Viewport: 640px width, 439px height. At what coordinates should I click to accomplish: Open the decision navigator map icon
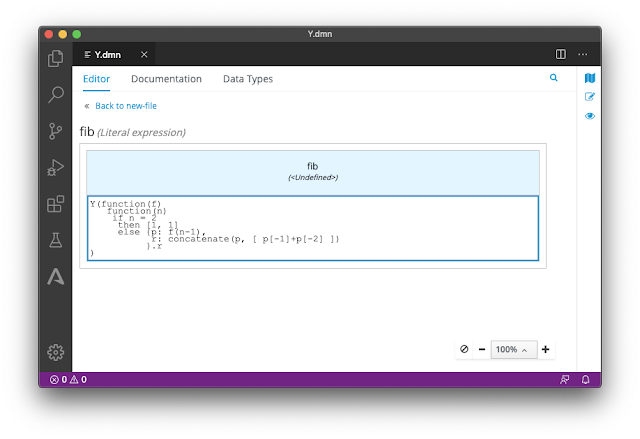[590, 78]
